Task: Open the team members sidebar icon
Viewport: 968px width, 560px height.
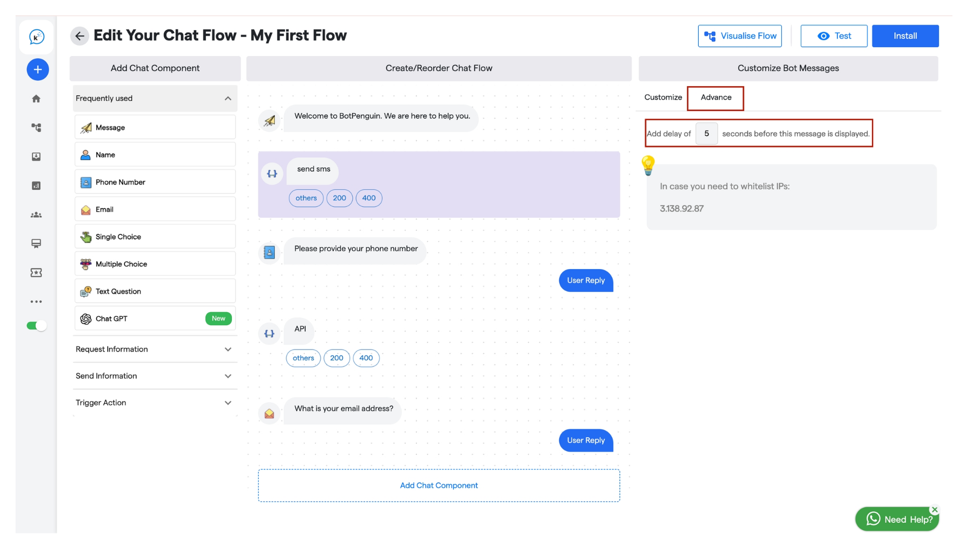Action: [36, 215]
